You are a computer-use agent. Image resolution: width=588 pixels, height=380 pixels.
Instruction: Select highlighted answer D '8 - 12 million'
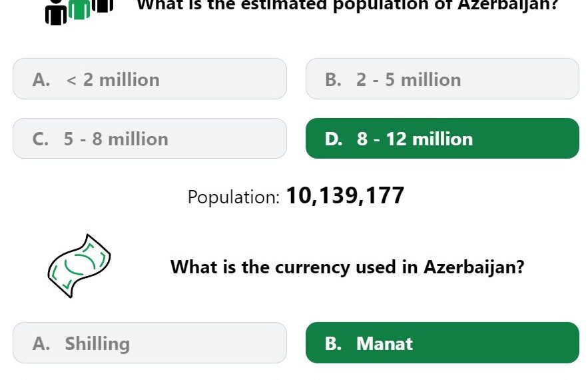point(443,139)
